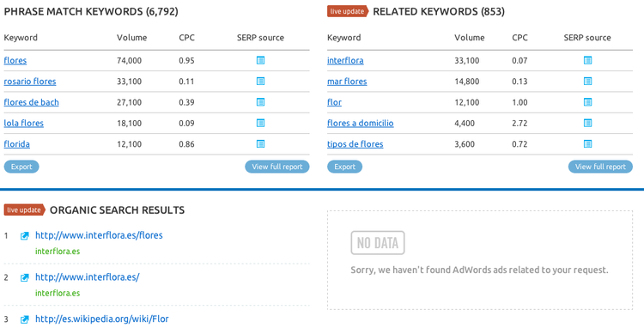Open the flores keyword link

15,61
